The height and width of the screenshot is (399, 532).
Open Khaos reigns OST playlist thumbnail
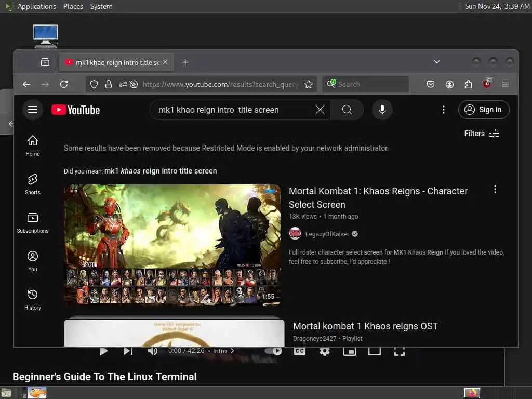[174, 332]
